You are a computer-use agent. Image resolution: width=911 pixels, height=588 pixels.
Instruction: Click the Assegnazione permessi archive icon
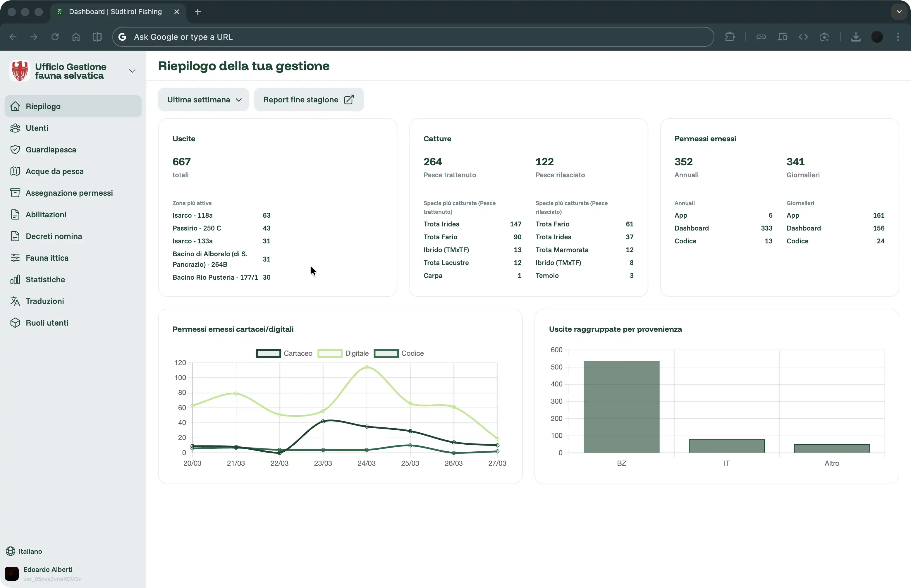[15, 193]
